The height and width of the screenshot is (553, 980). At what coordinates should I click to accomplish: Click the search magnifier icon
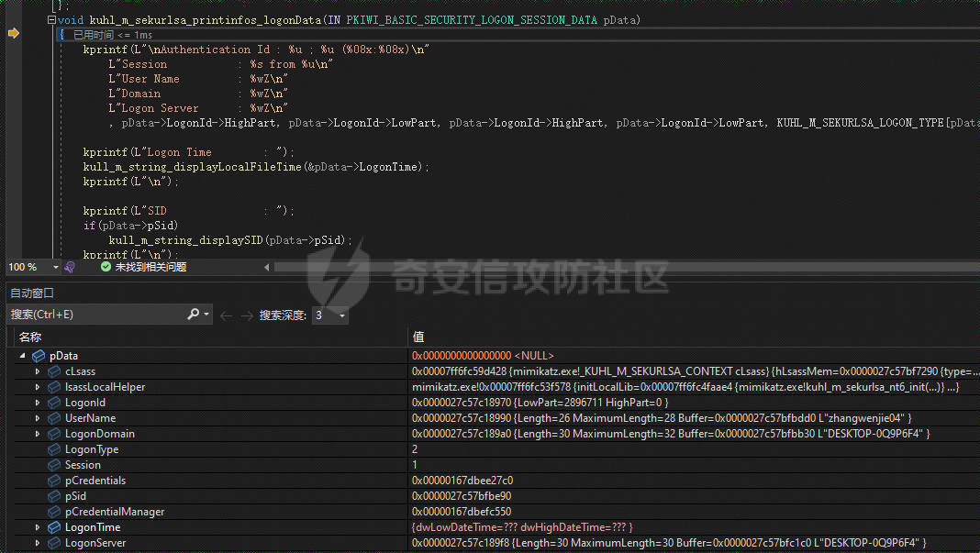tap(193, 315)
